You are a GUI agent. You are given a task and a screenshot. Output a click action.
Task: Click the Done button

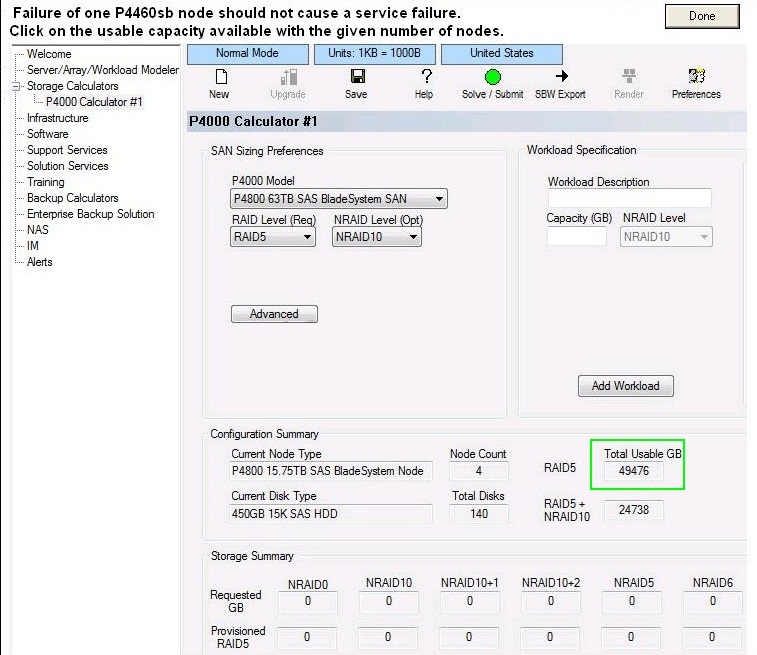pyautogui.click(x=702, y=16)
